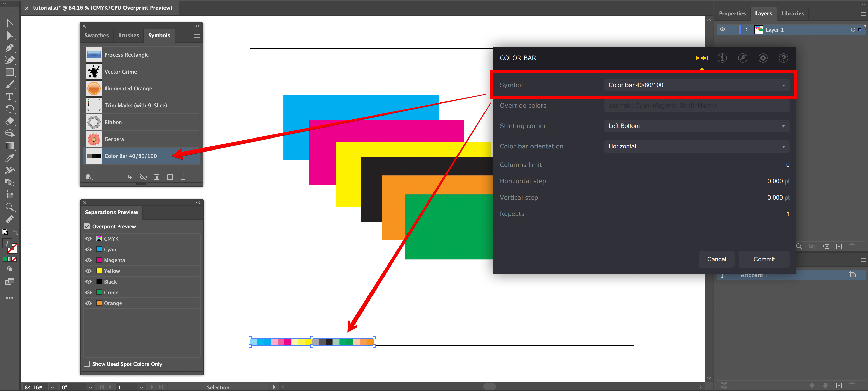Click the Commit button
Viewport: 868px width, 391px height.
pyautogui.click(x=764, y=259)
